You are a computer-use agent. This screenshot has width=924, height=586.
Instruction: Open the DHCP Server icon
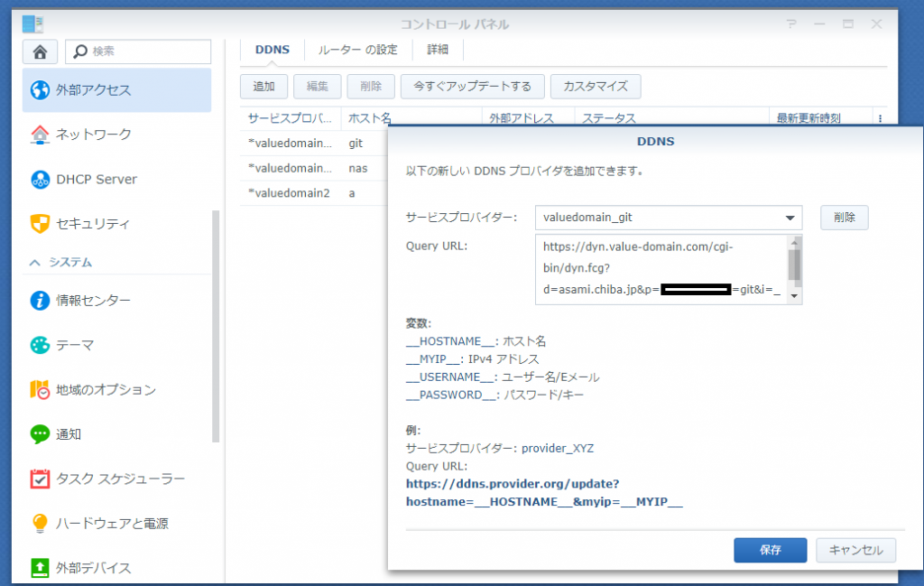point(40,179)
